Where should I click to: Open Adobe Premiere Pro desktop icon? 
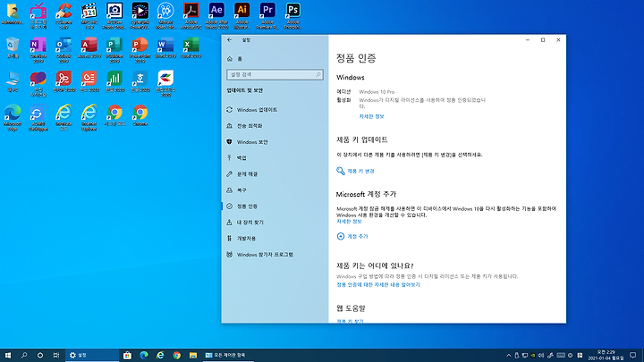(267, 16)
